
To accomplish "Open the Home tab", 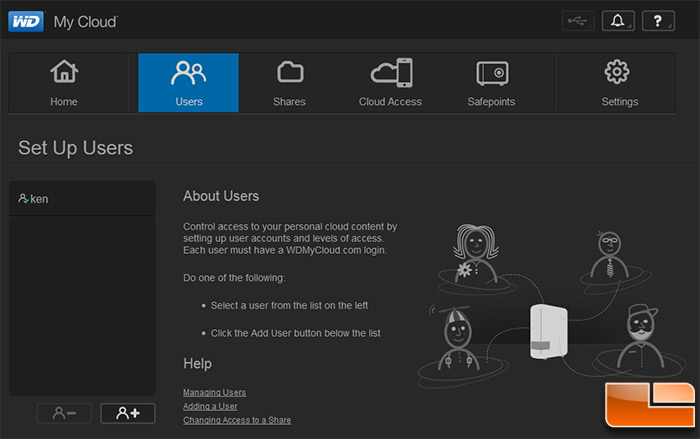I will [x=64, y=83].
